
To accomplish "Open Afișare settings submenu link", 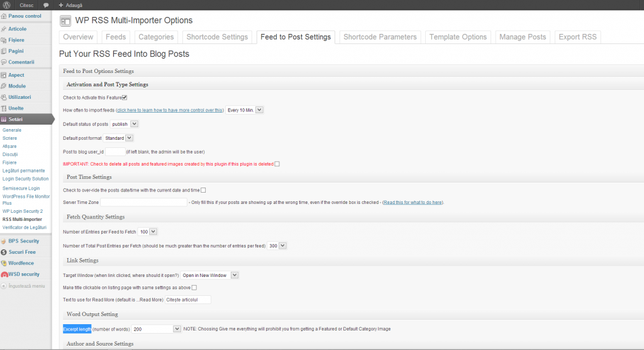I will [10, 147].
